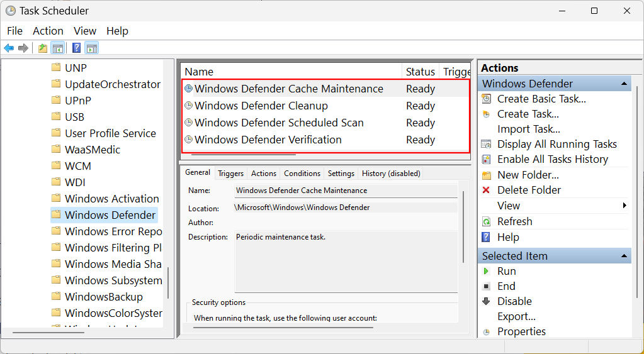Collapse the Selected Item actions section
644x354 pixels.
tap(624, 256)
